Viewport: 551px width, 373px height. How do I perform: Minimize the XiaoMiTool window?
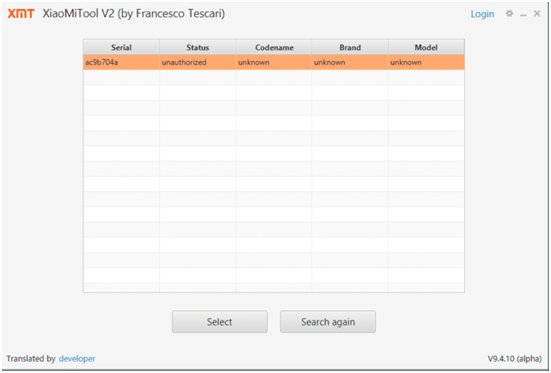[x=524, y=15]
